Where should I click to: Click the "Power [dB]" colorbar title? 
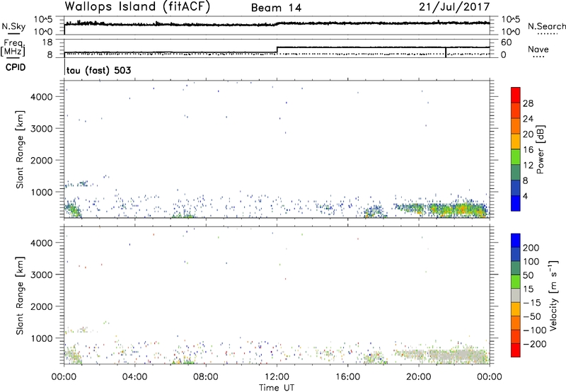click(x=541, y=149)
